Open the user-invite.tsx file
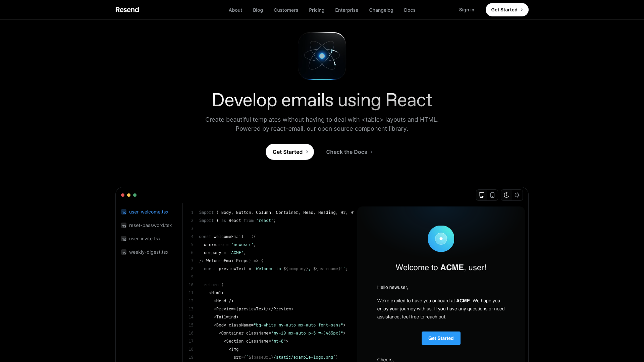This screenshot has height=362, width=644. tap(145, 239)
